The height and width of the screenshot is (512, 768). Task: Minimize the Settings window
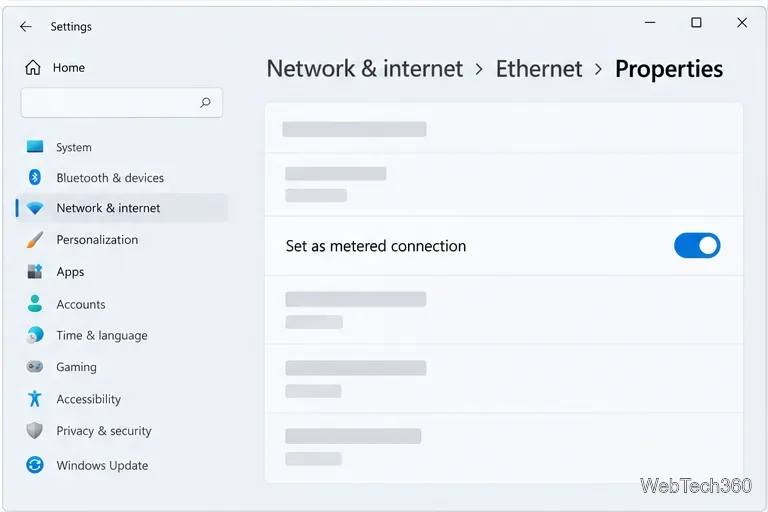[650, 23]
